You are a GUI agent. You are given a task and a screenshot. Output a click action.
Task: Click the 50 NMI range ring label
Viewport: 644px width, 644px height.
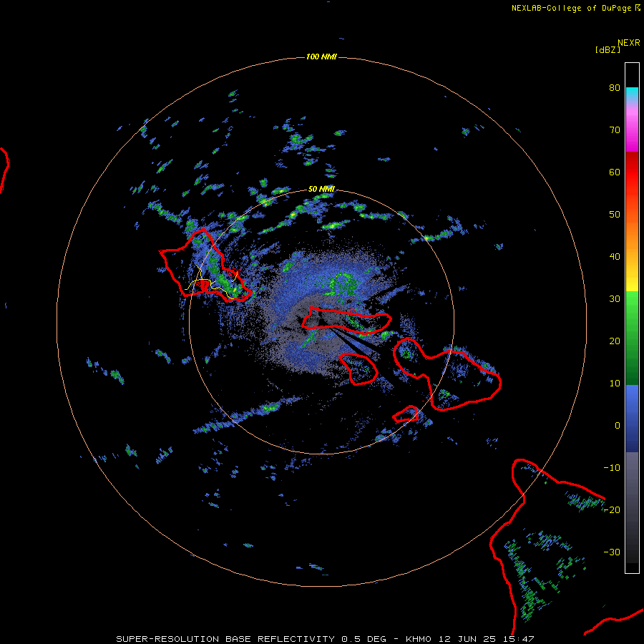[321, 189]
